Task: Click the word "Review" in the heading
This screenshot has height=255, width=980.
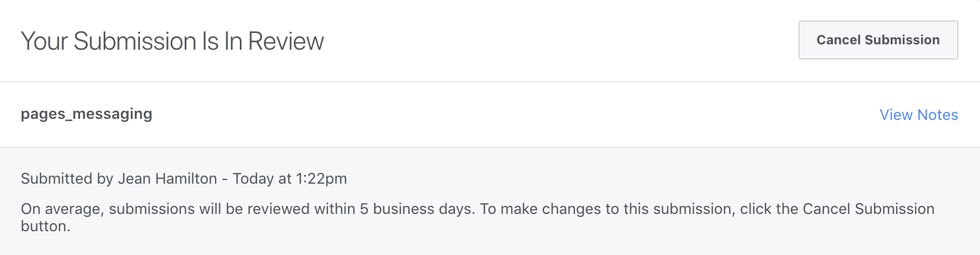Action: click(286, 41)
